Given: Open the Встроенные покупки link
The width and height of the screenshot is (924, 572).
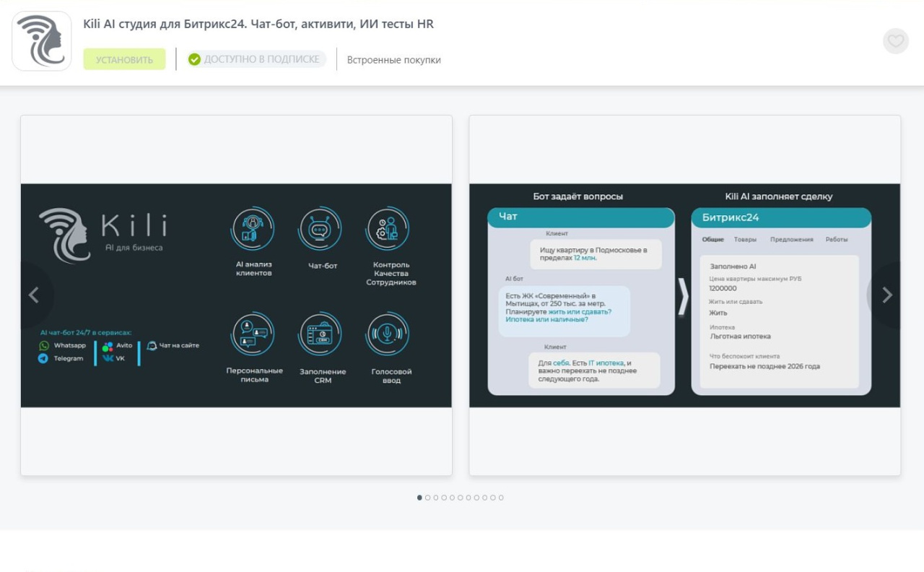Looking at the screenshot, I should (393, 60).
